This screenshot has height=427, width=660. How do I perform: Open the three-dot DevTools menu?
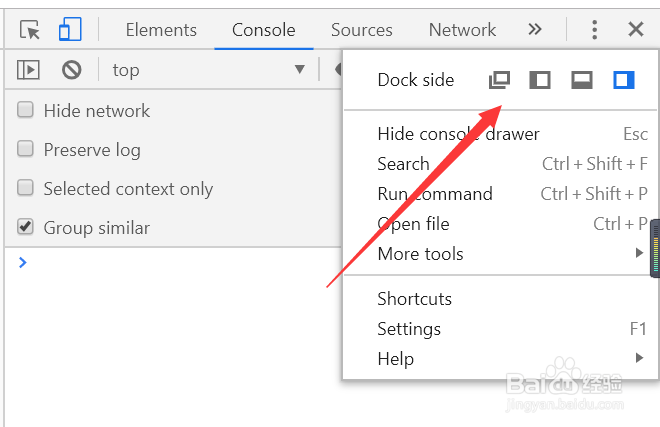pyautogui.click(x=595, y=29)
